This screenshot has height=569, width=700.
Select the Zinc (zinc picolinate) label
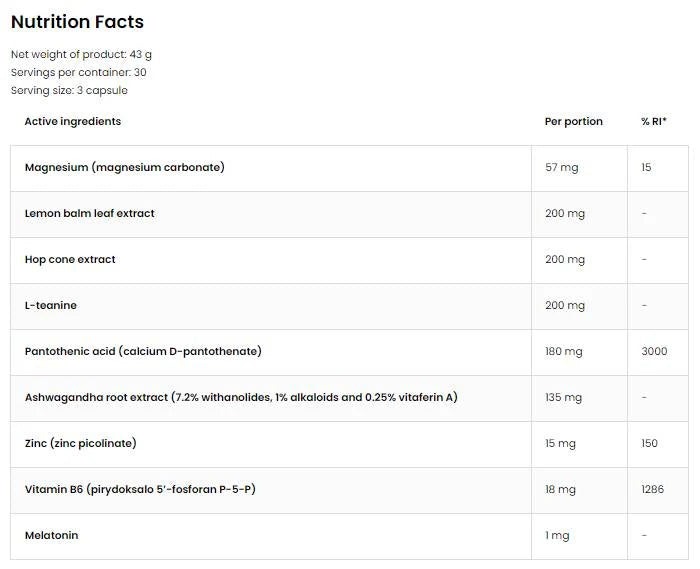tap(80, 443)
